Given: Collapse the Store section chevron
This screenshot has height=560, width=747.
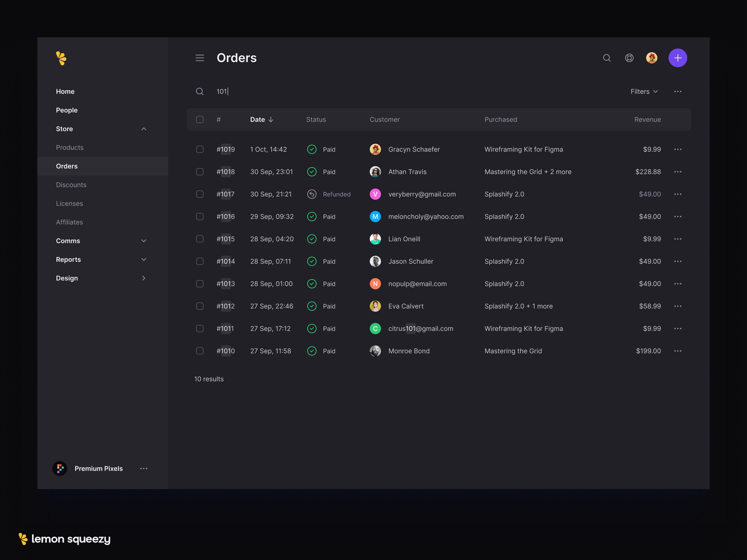Looking at the screenshot, I should 144,129.
